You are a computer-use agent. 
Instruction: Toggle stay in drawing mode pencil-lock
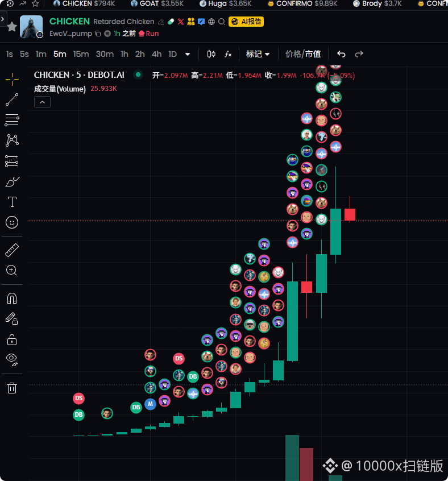12,319
